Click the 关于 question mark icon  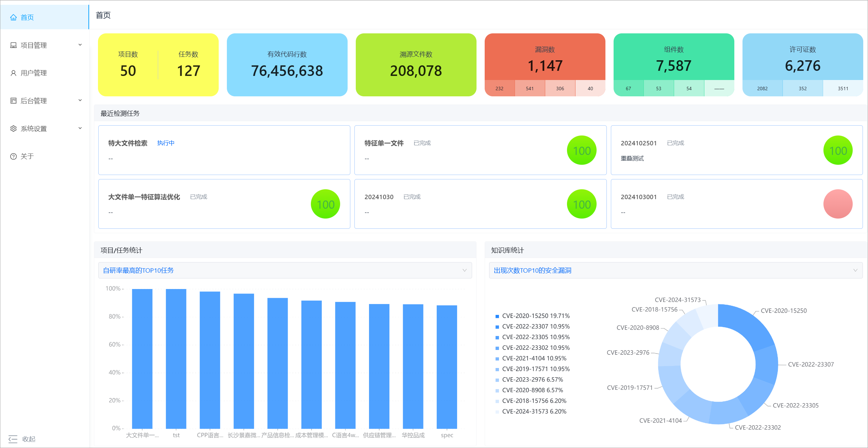(x=13, y=157)
